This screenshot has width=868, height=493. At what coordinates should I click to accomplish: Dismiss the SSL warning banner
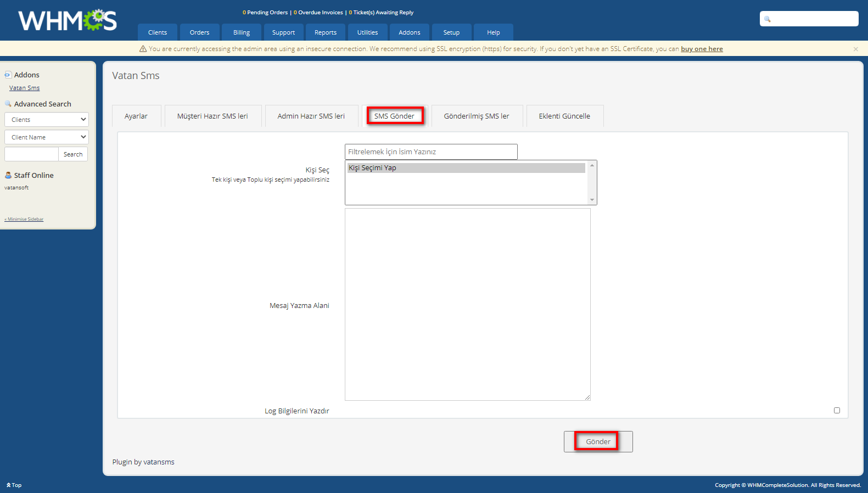855,49
